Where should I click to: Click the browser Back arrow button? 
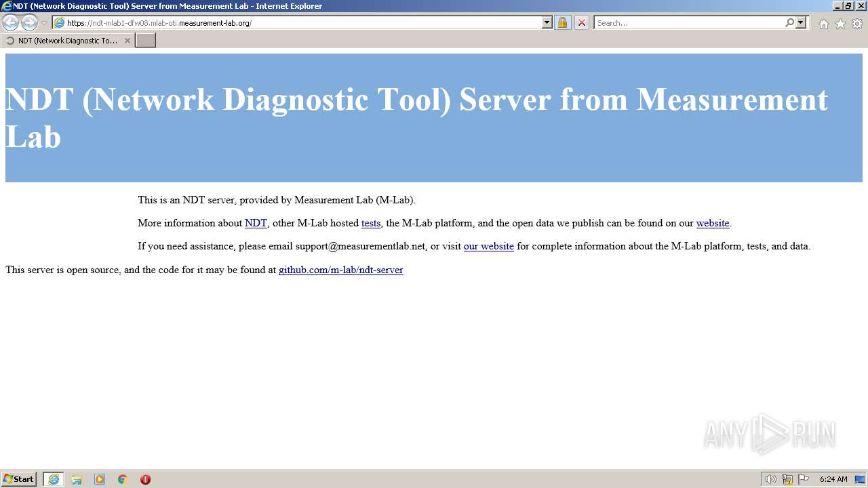pos(10,23)
